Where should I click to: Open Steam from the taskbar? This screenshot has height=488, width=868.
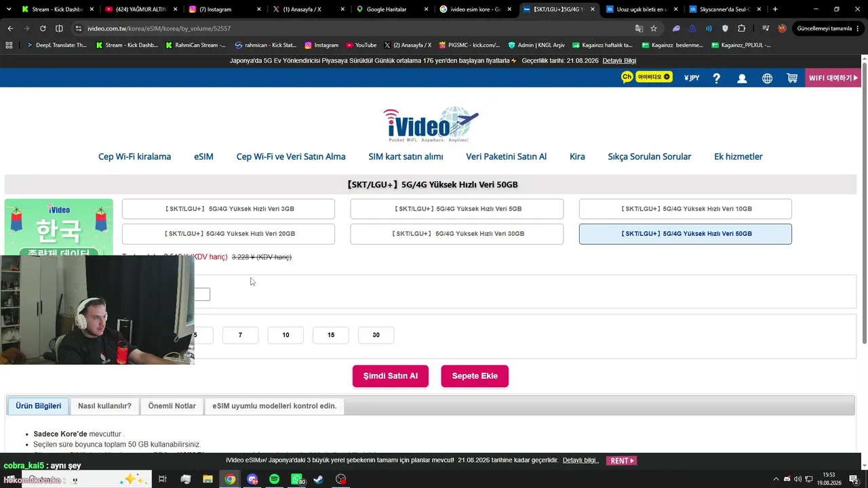pyautogui.click(x=319, y=479)
